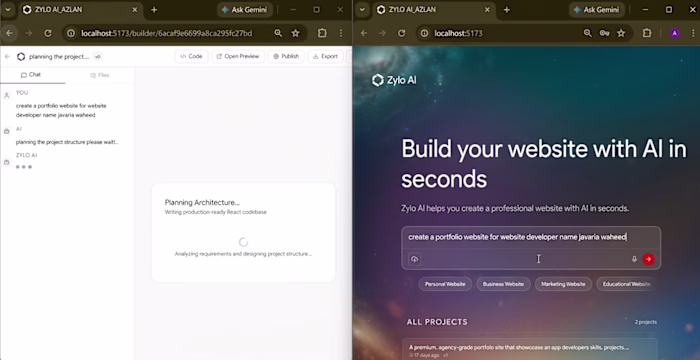
Task: Open new tab in left browser window
Action: click(x=154, y=10)
